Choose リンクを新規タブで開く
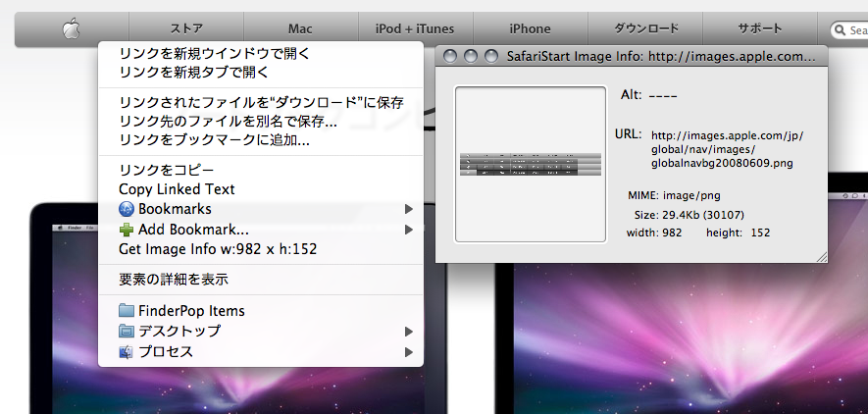This screenshot has height=414, width=868. coord(260,72)
